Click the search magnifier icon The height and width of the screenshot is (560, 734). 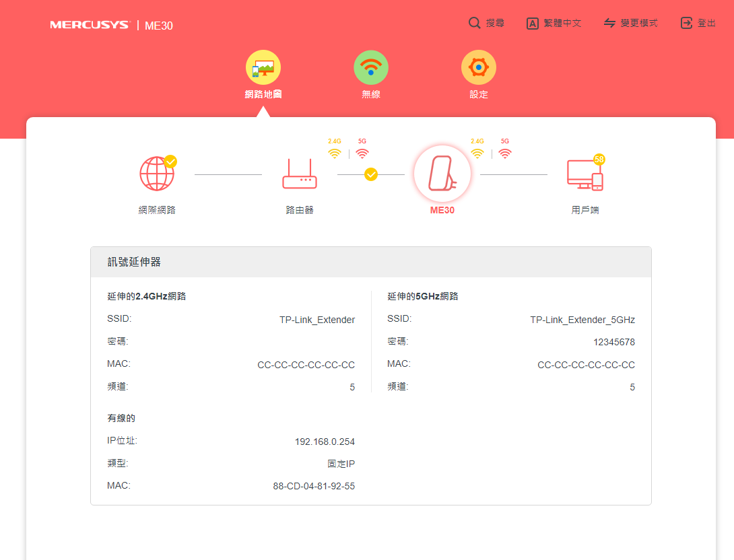[474, 23]
